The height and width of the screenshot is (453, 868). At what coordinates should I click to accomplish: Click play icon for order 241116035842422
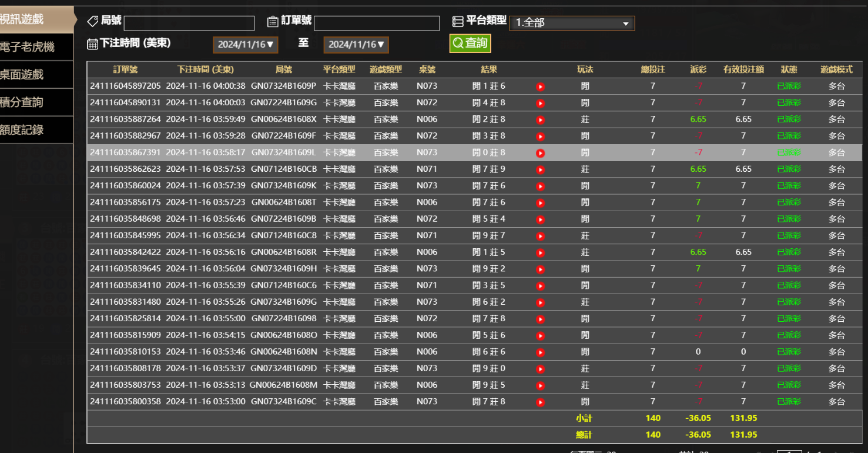[x=540, y=252]
